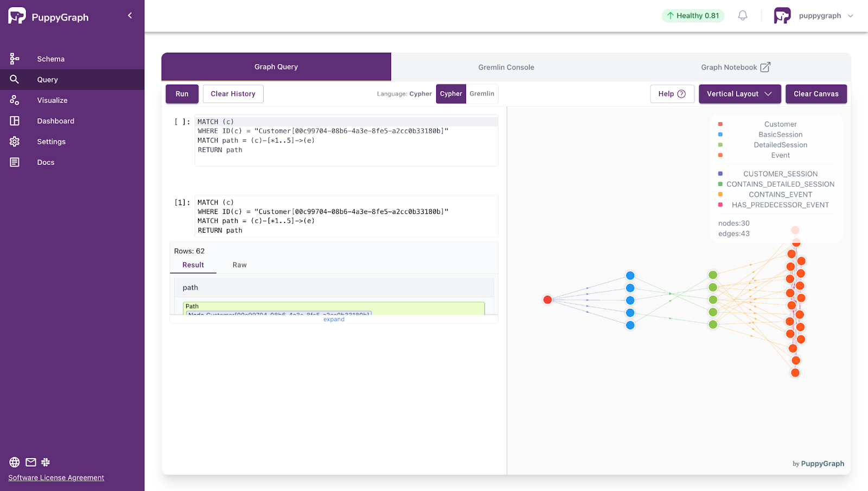Viewport: 868px width, 491px height.
Task: Click the bottom green DetailedSession node
Action: point(713,324)
